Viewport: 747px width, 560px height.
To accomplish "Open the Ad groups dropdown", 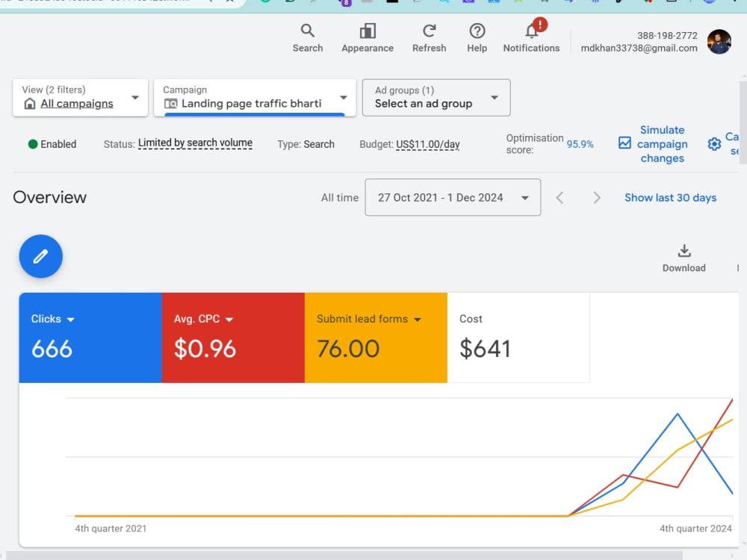I will click(x=436, y=98).
